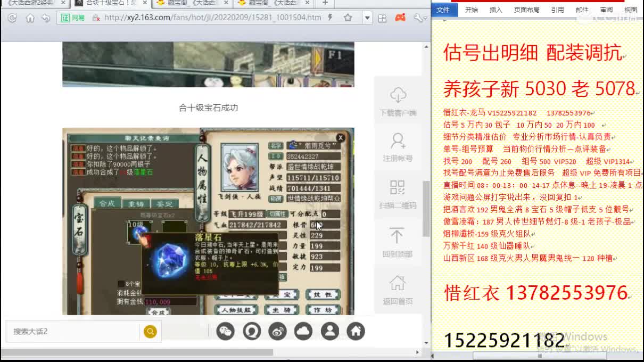Viewport: 644px width, 362px height.
Task: Click the line 烟柳灞桥-159 级克火组队
Action: [487, 234]
